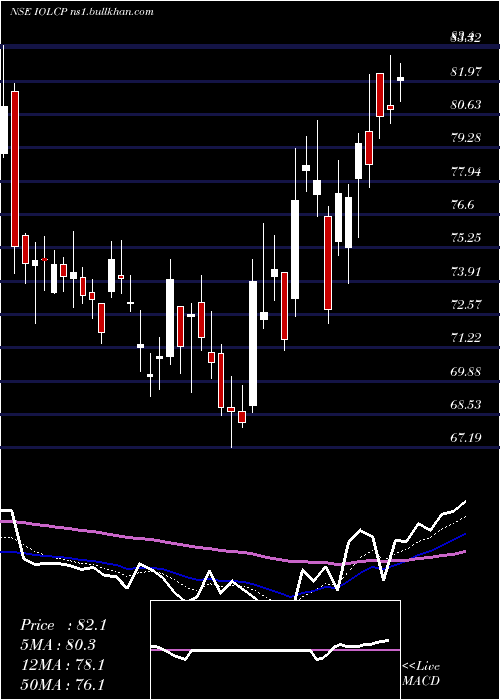Click the tall red candlestick at chart start
This screenshot has width=500, height=700.
pos(15,169)
